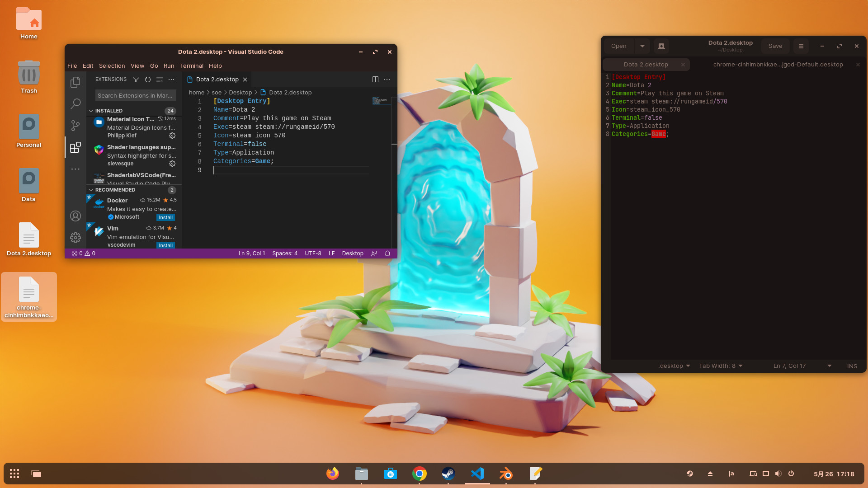The image size is (868, 488).
Task: Show additional views ellipsis in activity bar
Action: pyautogui.click(x=75, y=169)
